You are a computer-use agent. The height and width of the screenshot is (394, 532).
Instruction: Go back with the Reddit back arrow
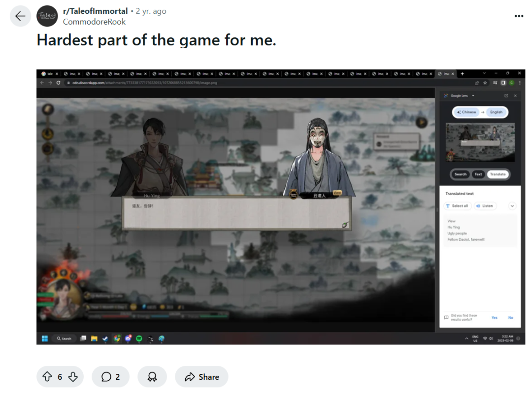[x=20, y=16]
